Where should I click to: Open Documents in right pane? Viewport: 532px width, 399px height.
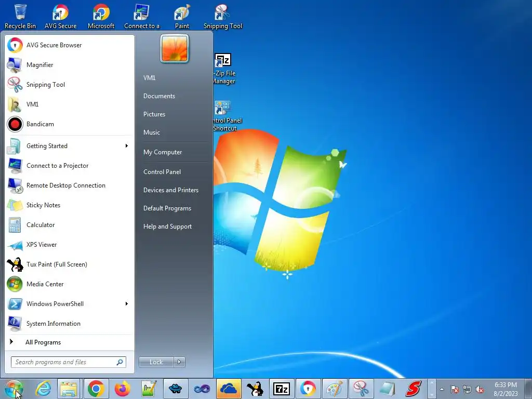pyautogui.click(x=159, y=96)
